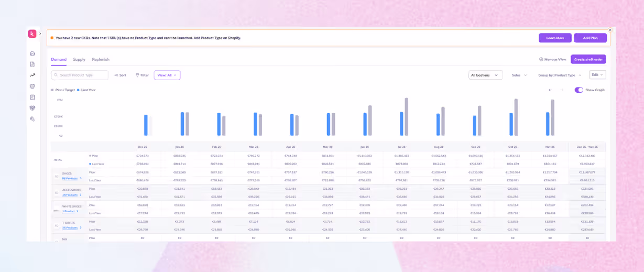The width and height of the screenshot is (644, 272).
Task: Open the Edit dropdown
Action: coord(598,75)
